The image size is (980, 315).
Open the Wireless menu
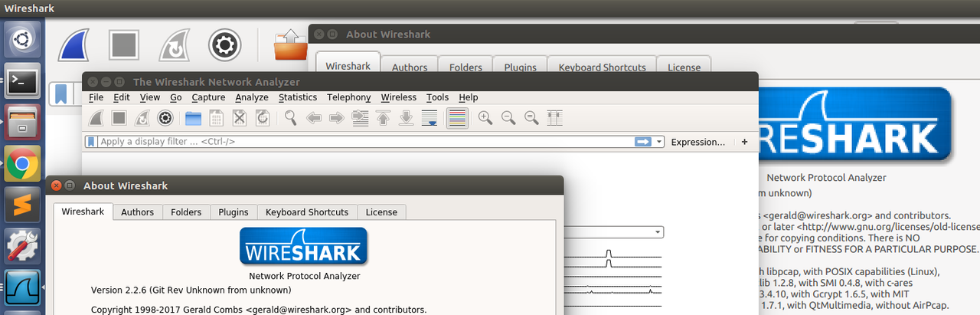tap(399, 97)
